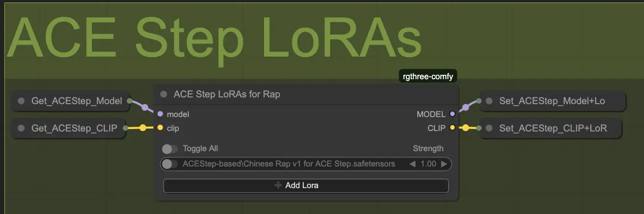Open the Chinese Rap v1 safetensors LoRA chooser
Image resolution: width=644 pixels, height=214 pixels.
[288, 164]
